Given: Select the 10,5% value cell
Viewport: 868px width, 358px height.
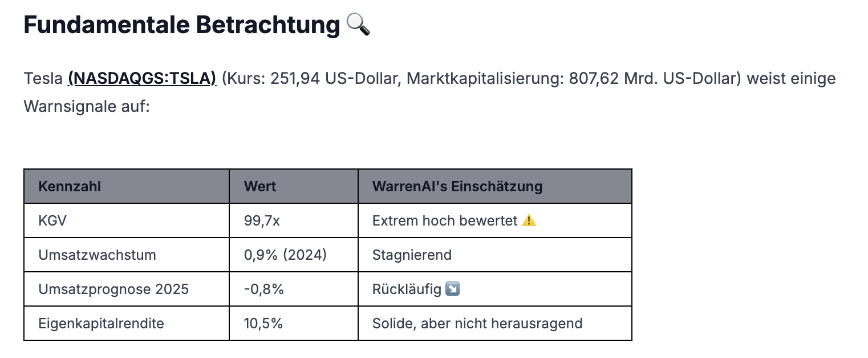Looking at the screenshot, I should point(294,323).
